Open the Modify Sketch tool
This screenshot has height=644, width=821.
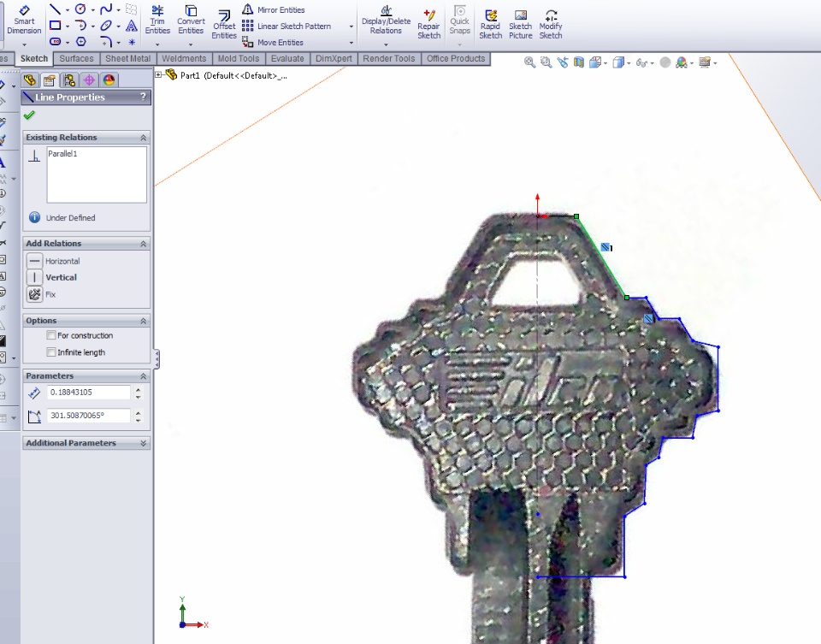(x=550, y=24)
